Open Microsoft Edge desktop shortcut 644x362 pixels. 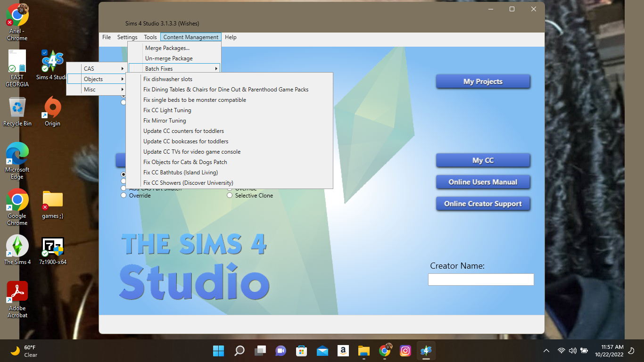[17, 161]
